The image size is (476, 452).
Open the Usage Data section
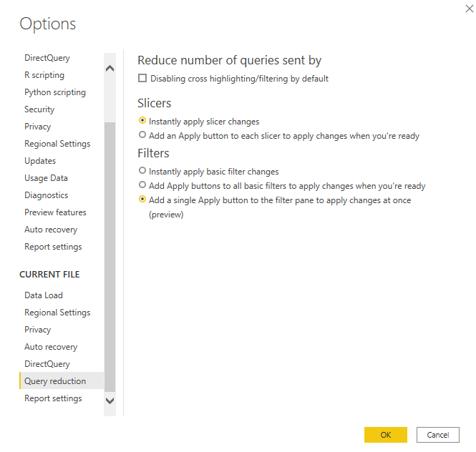[x=46, y=178]
